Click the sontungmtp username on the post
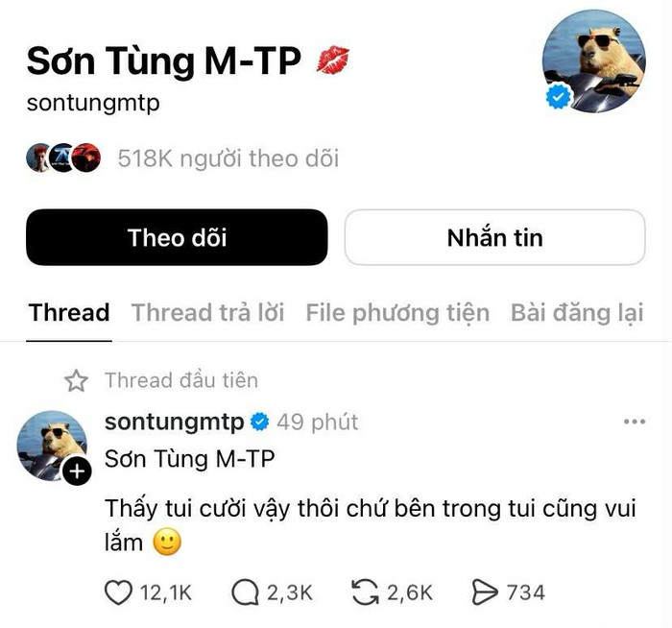The image size is (672, 628). coord(175,423)
